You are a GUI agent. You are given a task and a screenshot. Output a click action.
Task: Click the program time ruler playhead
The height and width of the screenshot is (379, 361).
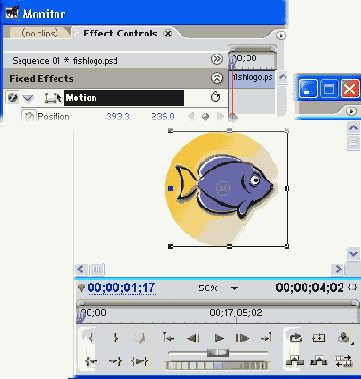tap(81, 316)
